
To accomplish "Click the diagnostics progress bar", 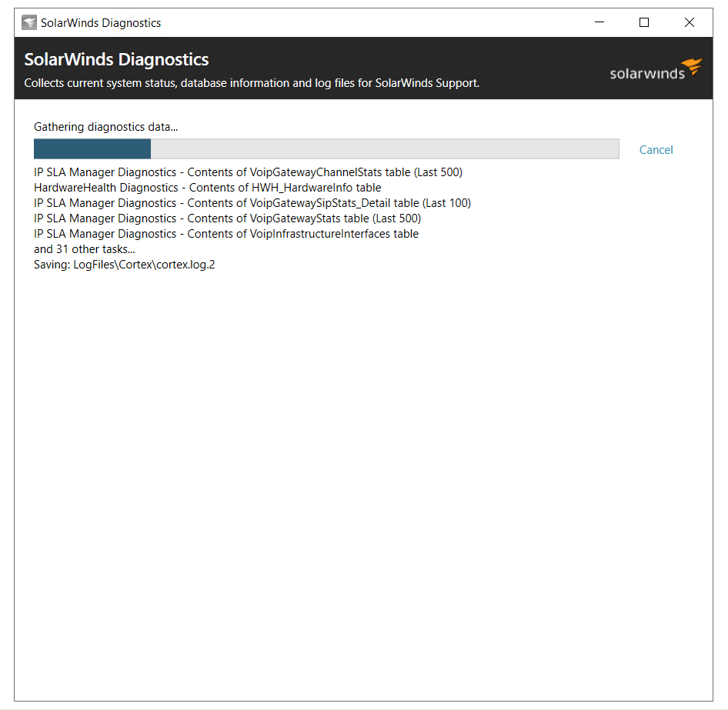I will coord(326,149).
